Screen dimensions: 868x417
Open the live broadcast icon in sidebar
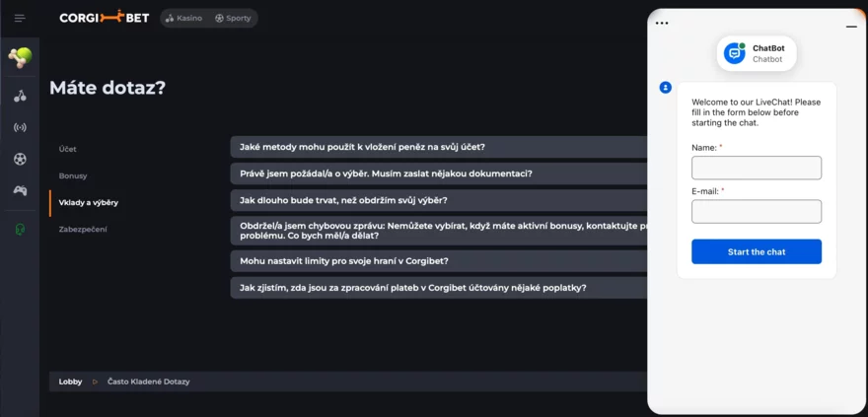pos(20,127)
